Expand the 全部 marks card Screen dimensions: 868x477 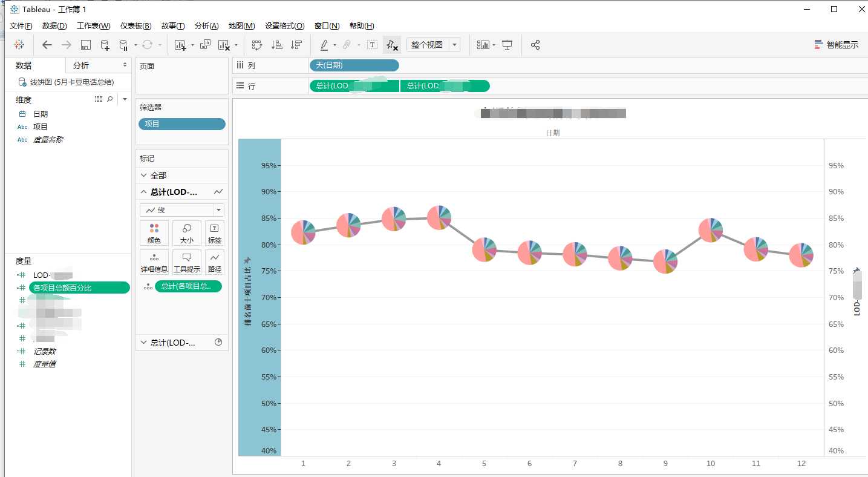(x=144, y=175)
